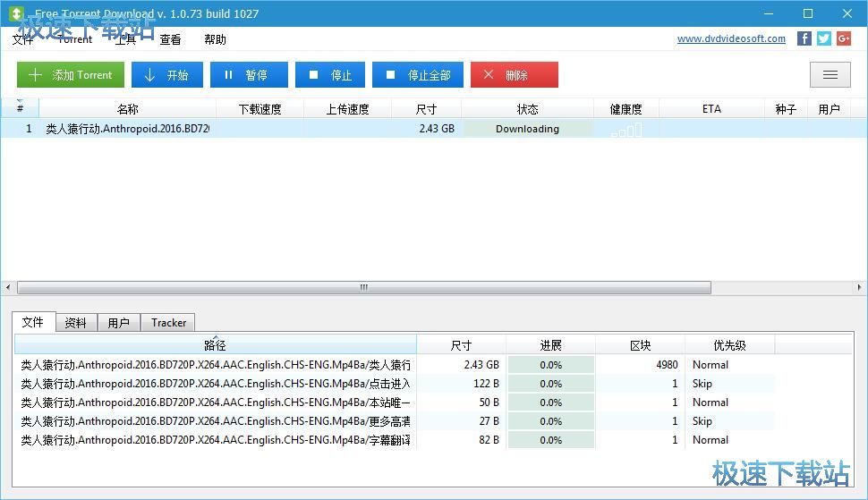Sort by # column header
This screenshot has height=500, width=868.
(20, 109)
